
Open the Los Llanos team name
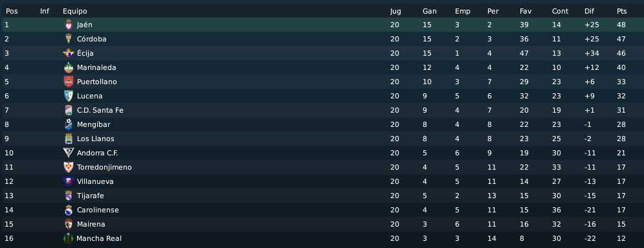[x=95, y=139]
